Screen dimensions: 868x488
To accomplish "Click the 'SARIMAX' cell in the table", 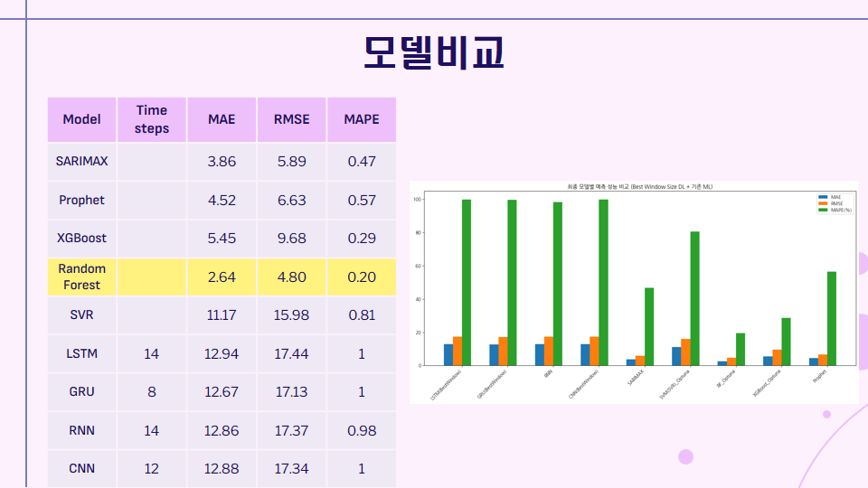I will coord(82,162).
